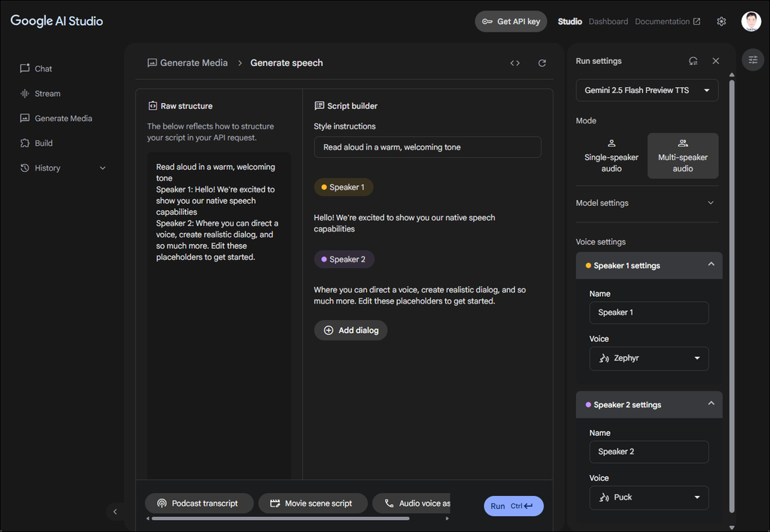Image resolution: width=770 pixels, height=532 pixels.
Task: Edit the Speaker 2 name field
Action: click(x=649, y=452)
